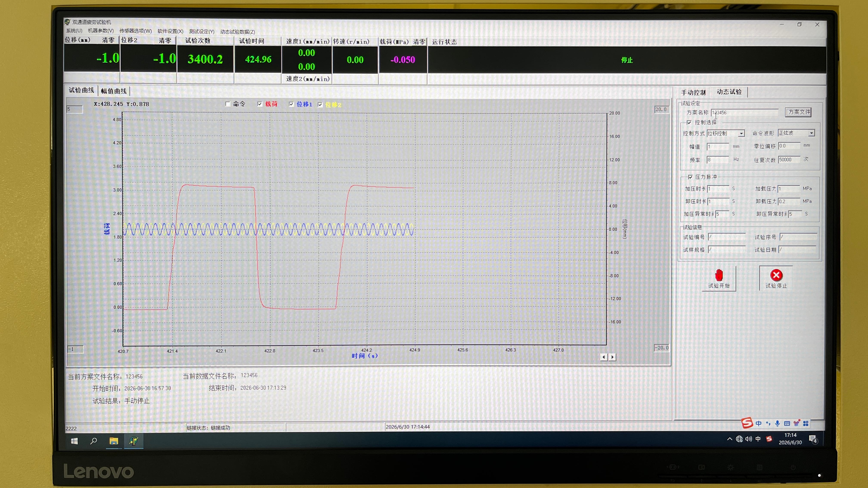Click the 试验编号 input field
868x488 pixels.
click(x=727, y=237)
